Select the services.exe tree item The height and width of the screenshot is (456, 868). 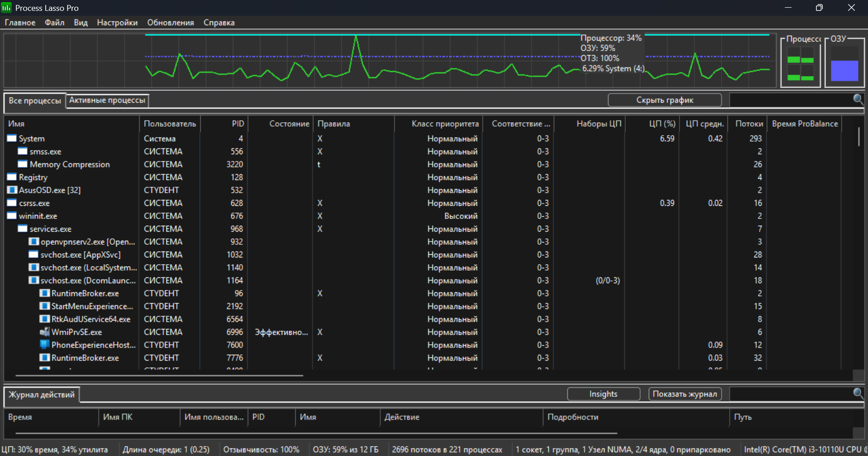point(50,229)
